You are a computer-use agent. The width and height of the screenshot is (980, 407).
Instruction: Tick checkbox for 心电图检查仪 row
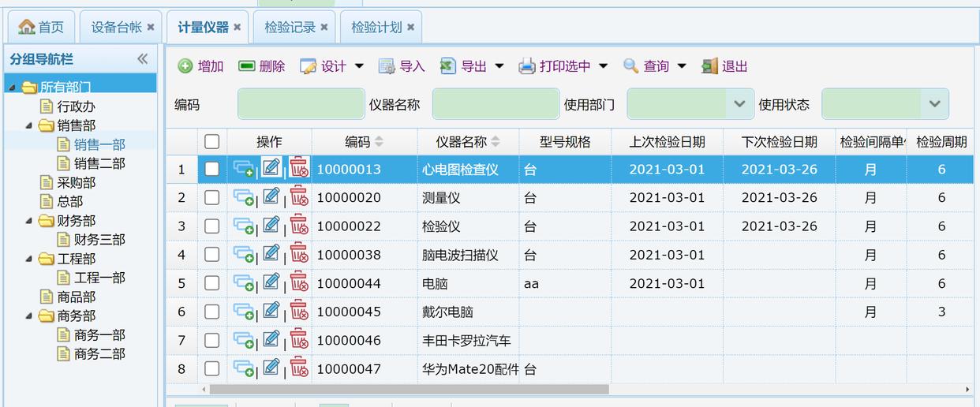coord(211,169)
